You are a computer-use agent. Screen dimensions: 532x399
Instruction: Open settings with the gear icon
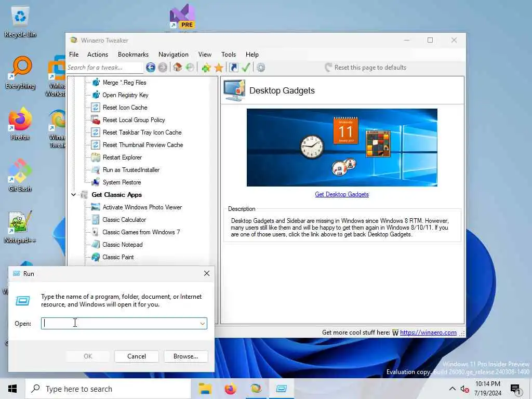pos(261,68)
